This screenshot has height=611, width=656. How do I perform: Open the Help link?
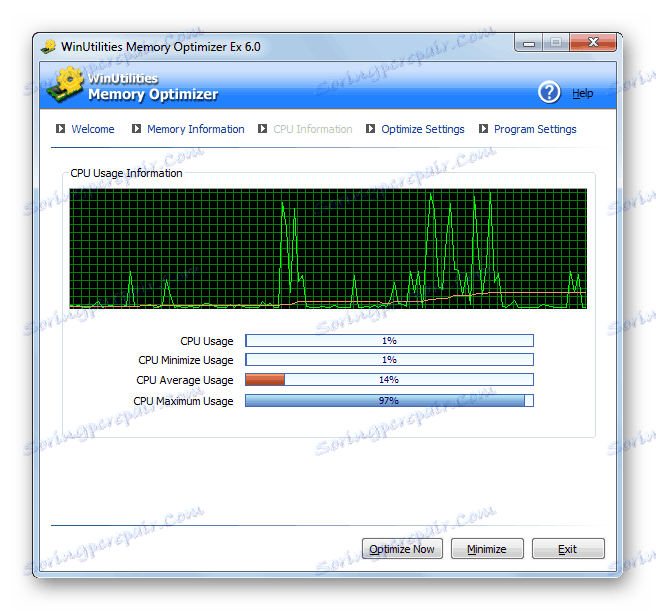point(583,93)
